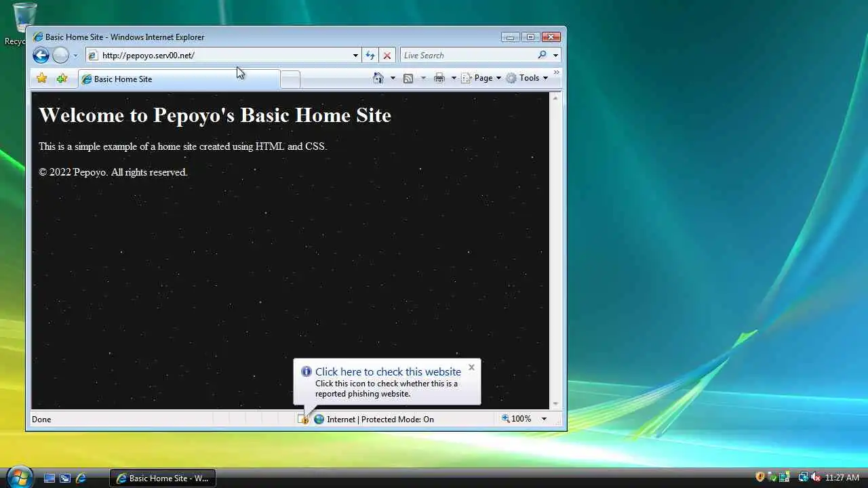The image size is (868, 488).
Task: Click Switch between windows quick launch icon
Action: click(x=65, y=478)
